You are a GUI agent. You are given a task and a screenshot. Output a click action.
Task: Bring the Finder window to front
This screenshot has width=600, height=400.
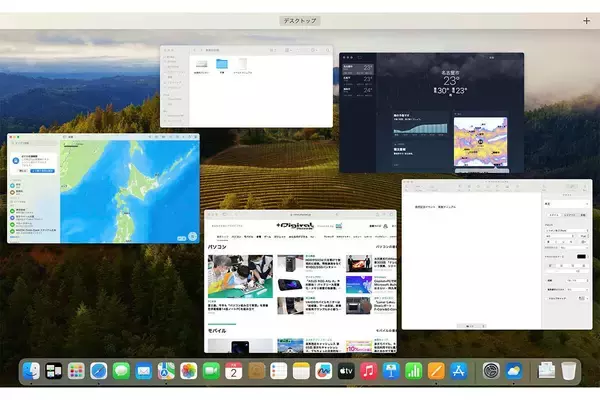click(246, 90)
